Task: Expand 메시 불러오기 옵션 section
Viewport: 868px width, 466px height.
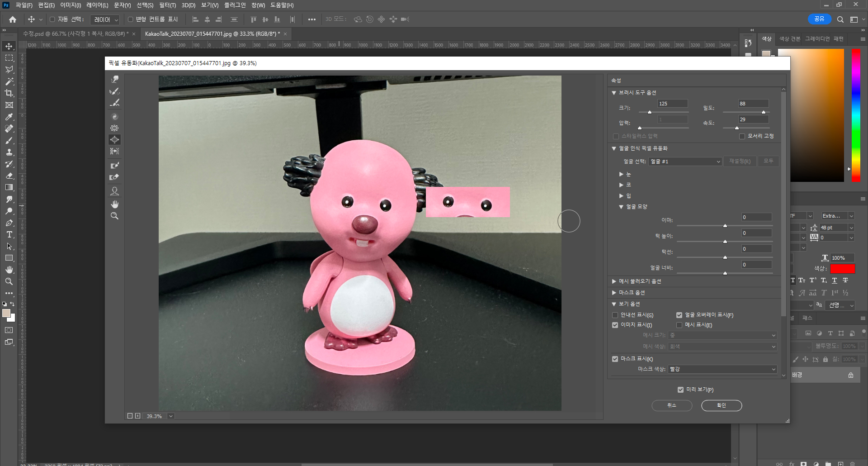Action: 614,281
